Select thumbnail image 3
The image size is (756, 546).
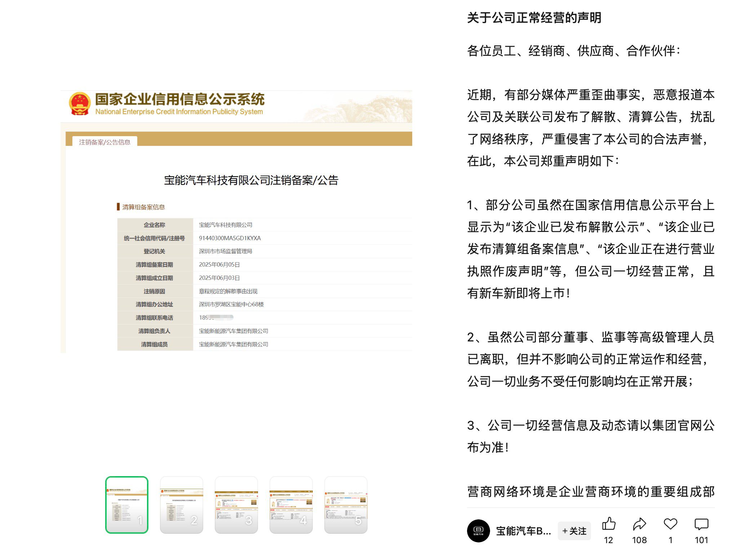236,505
